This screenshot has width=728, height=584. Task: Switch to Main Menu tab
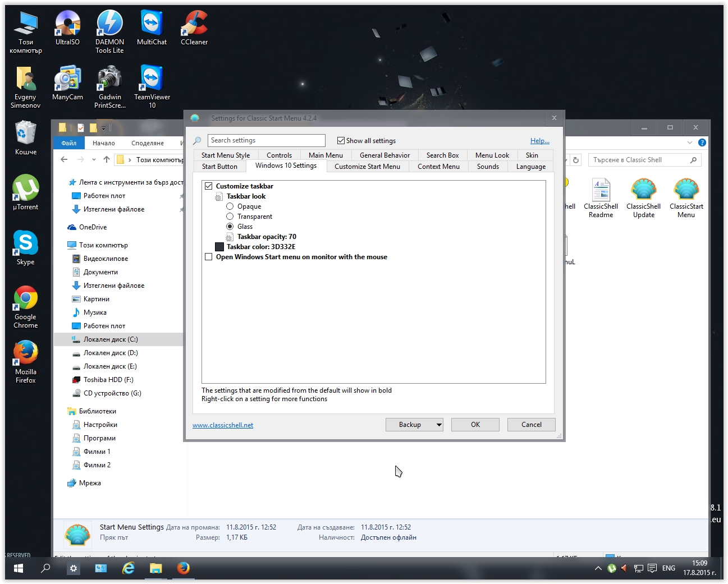[x=326, y=155]
